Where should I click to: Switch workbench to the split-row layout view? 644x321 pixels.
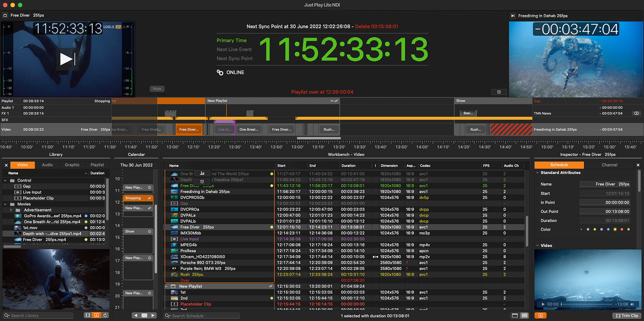pos(525,315)
